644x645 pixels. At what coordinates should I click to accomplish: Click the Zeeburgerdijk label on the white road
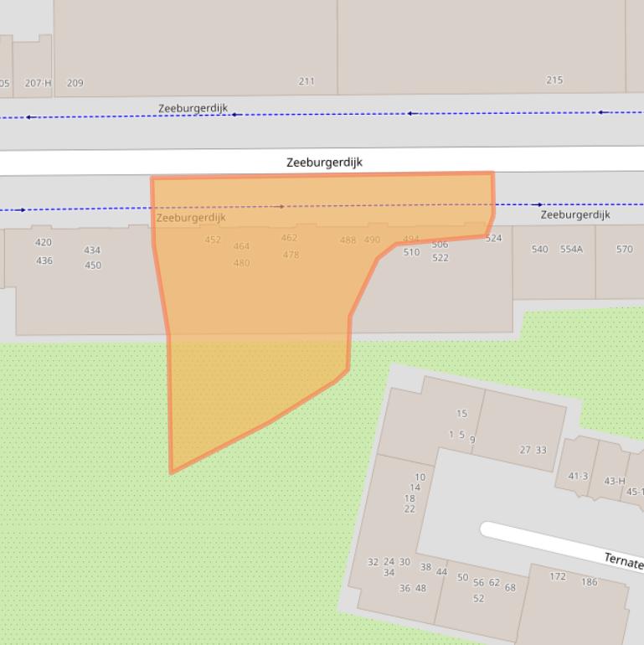click(x=324, y=163)
